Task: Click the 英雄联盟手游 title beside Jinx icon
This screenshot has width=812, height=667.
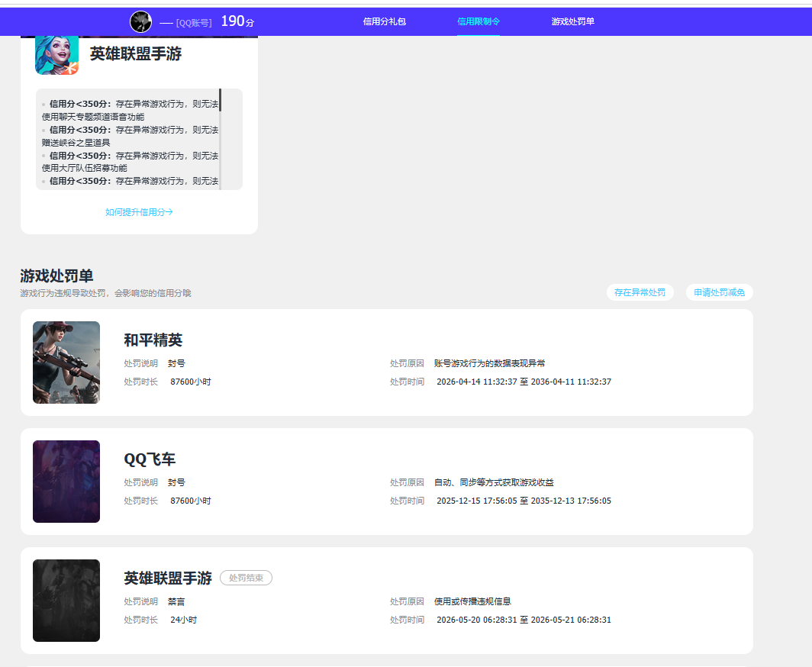Action: click(136, 54)
